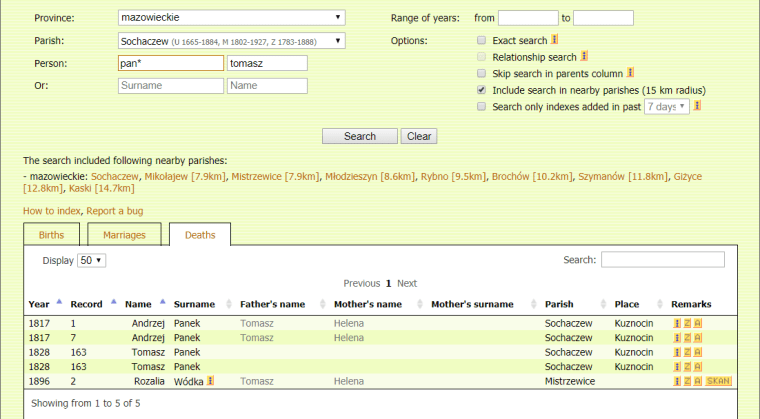
Task: Click A remark icon in Rozalia Wódka row
Action: [697, 381]
